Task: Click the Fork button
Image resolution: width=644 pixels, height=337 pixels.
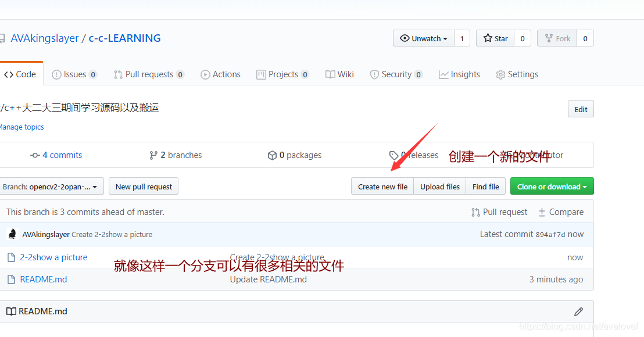Action: (x=557, y=38)
